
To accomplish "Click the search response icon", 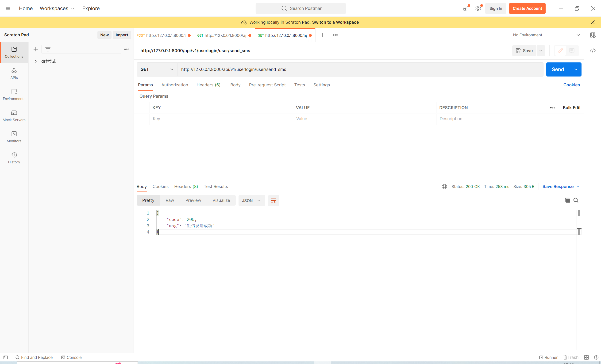I will click(576, 200).
